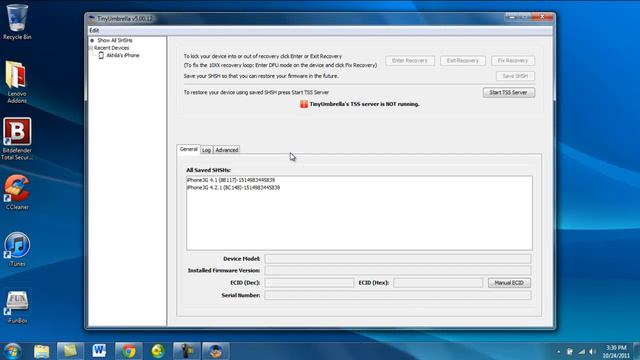
Task: Open the Advanced tab
Action: point(227,150)
